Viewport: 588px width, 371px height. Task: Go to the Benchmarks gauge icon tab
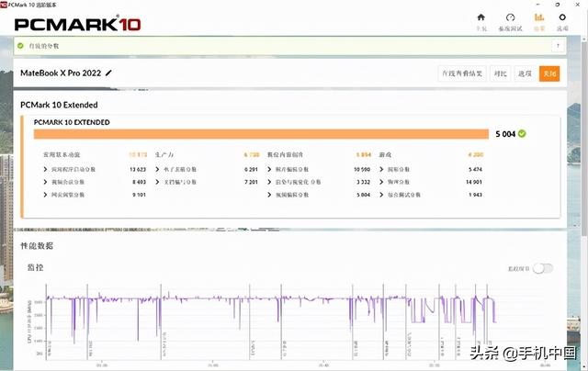tap(509, 21)
